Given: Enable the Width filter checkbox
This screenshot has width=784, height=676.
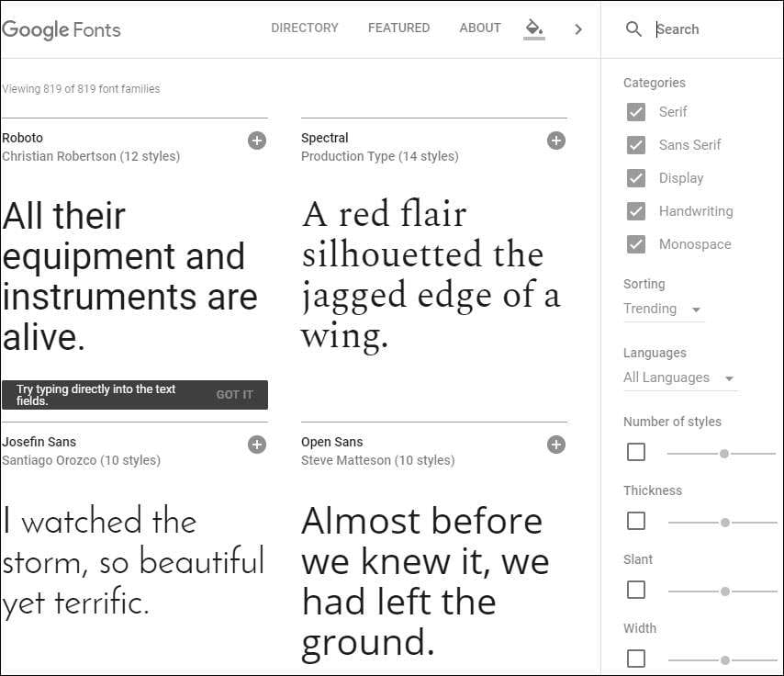Looking at the screenshot, I should pyautogui.click(x=636, y=659).
